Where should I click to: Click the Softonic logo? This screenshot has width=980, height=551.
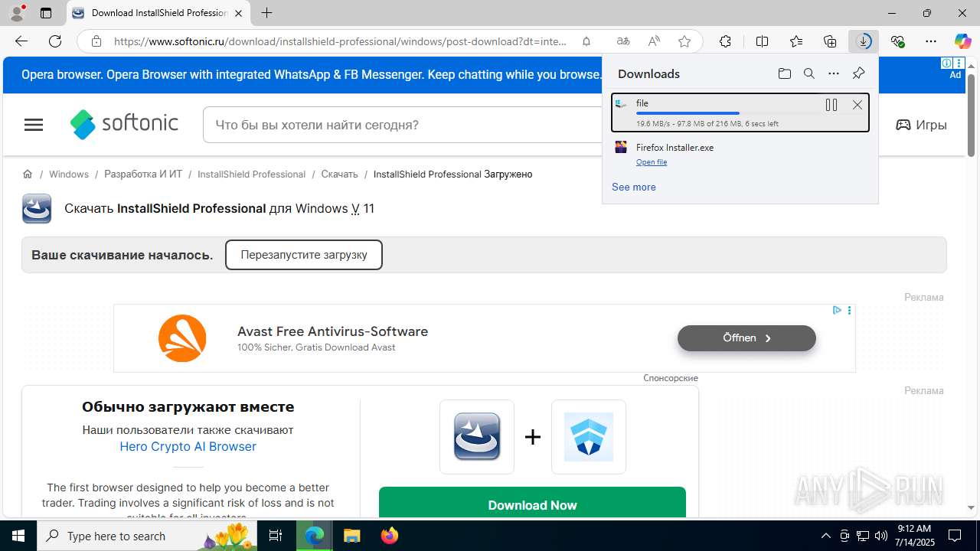(x=124, y=124)
